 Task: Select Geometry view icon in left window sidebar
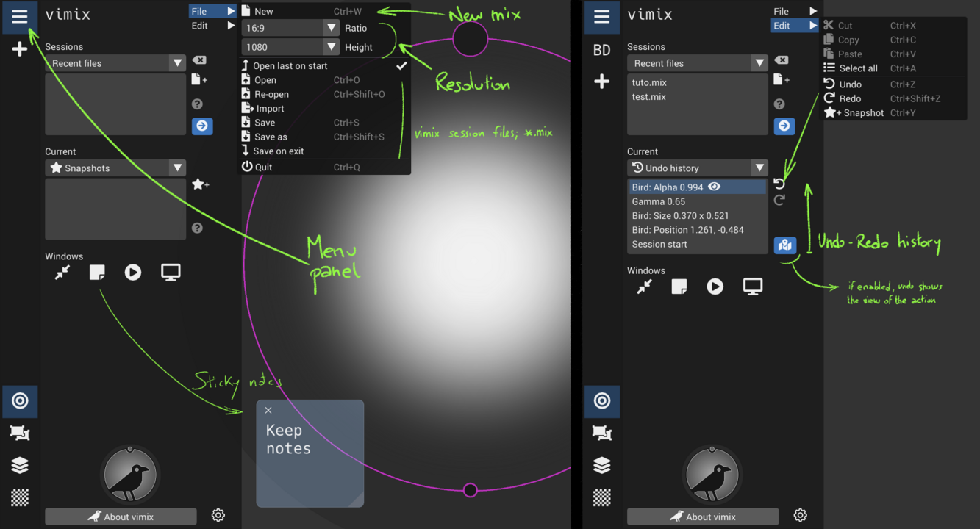(20, 433)
